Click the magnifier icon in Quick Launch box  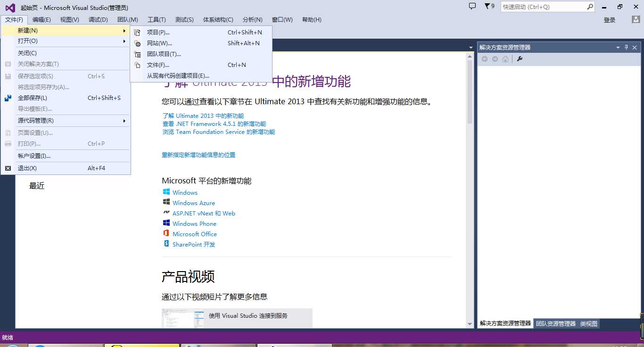(590, 7)
